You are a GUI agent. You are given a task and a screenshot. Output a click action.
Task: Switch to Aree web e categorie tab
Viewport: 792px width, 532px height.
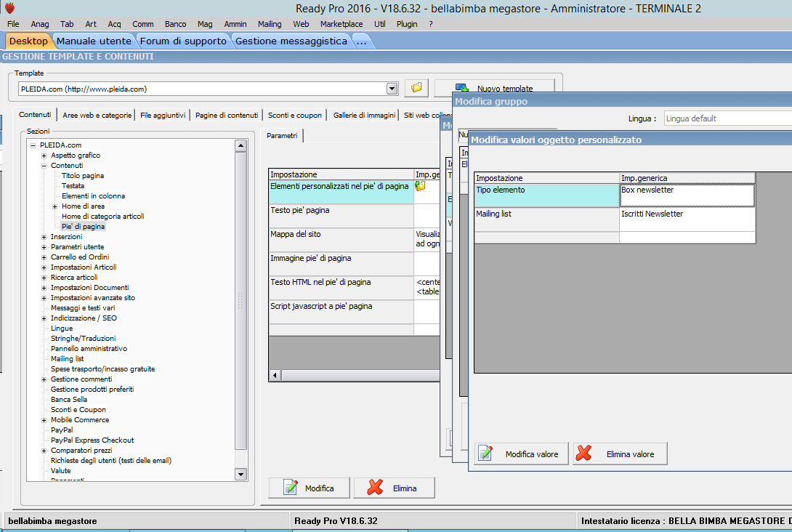97,115
